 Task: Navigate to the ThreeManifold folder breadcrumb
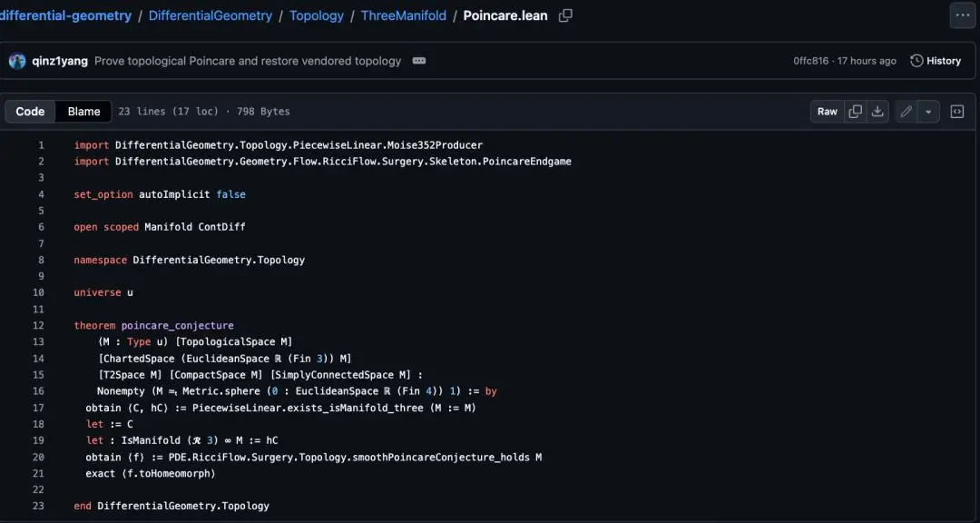(404, 15)
